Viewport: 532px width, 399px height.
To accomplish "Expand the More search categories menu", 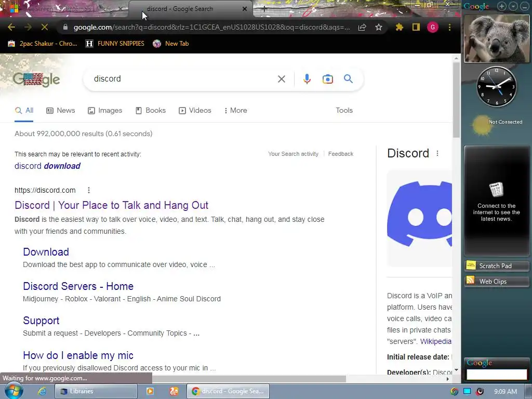I will (235, 111).
